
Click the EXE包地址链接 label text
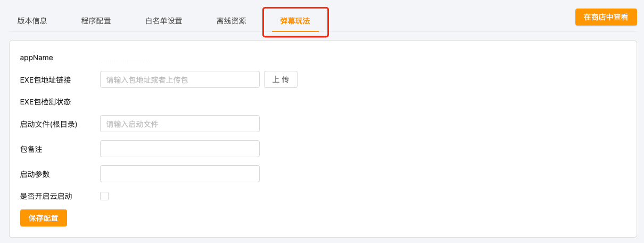click(45, 80)
